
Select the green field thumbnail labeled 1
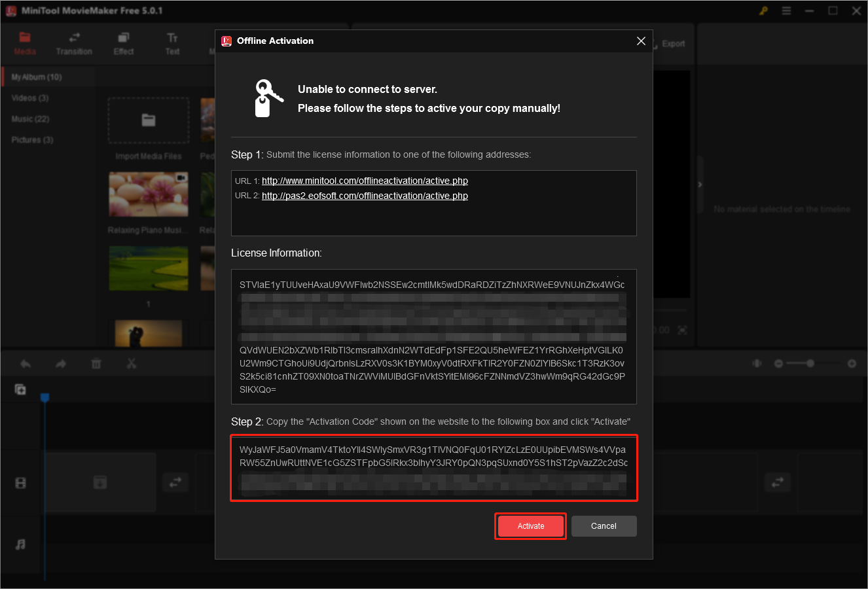pos(149,269)
